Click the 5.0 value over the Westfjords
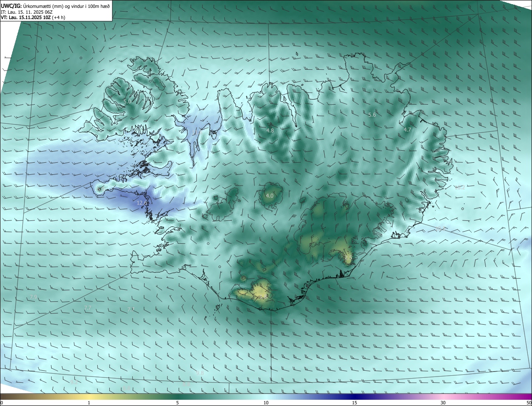Image resolution: width=532 pixels, height=406 pixels. click(x=127, y=101)
